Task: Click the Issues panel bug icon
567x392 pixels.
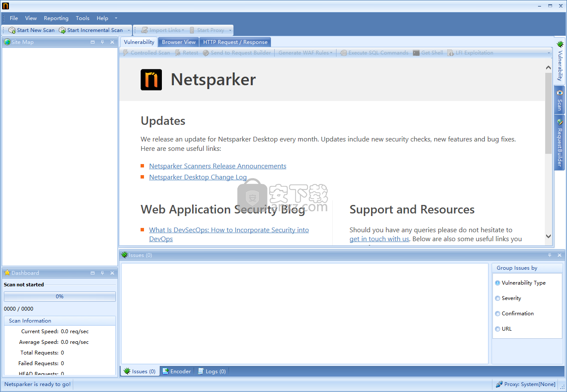Action: click(x=124, y=255)
